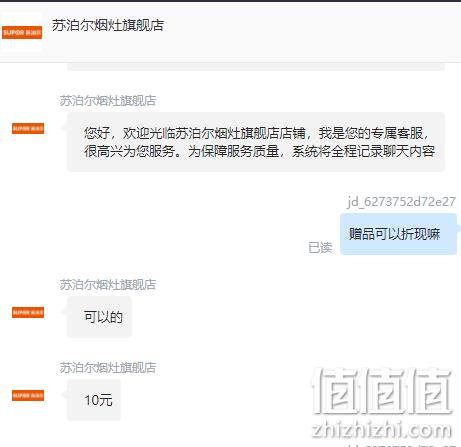Image resolution: width=461 pixels, height=447 pixels.
Task: Click the SUPOR logo in chat header
Action: (x=22, y=32)
